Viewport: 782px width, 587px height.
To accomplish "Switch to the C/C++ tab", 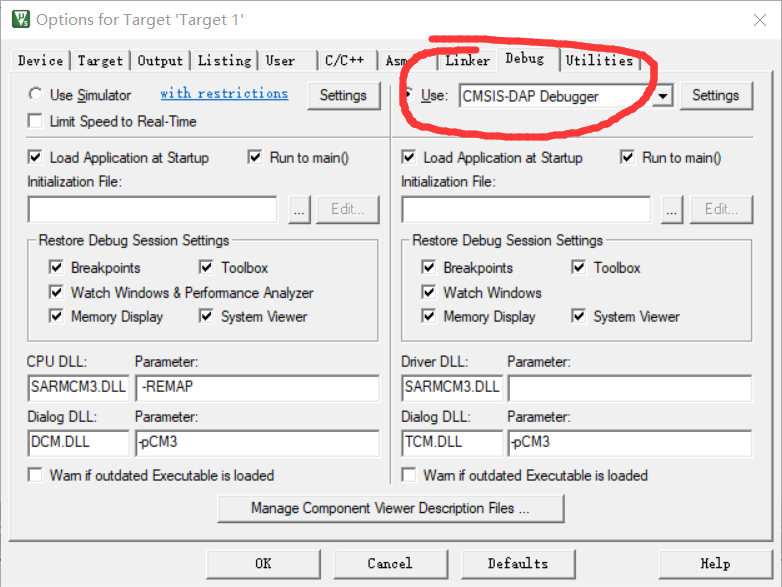I will [x=347, y=60].
